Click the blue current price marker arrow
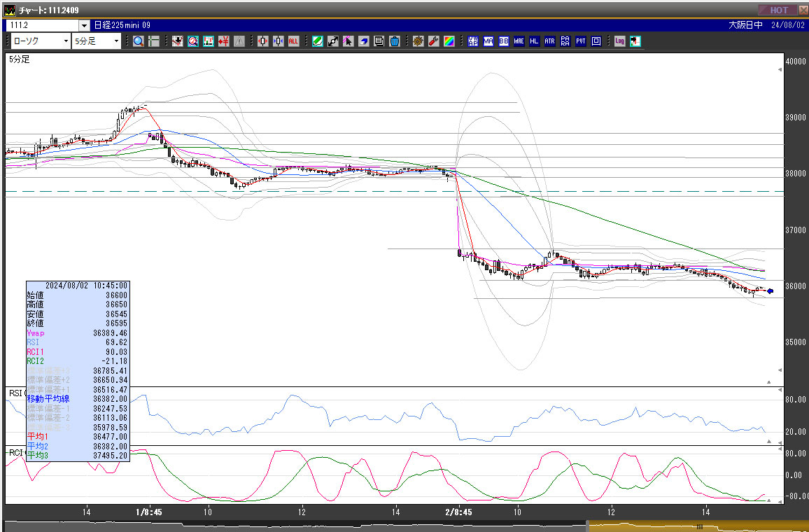Screen dimensions: 809x532 (x=771, y=291)
